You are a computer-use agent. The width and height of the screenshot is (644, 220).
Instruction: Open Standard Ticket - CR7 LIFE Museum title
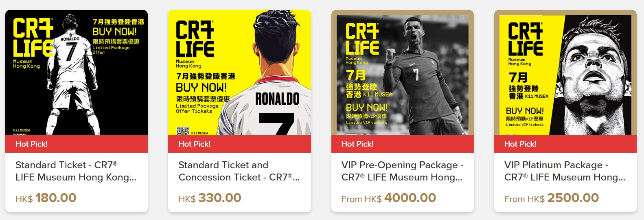pyautogui.click(x=76, y=171)
